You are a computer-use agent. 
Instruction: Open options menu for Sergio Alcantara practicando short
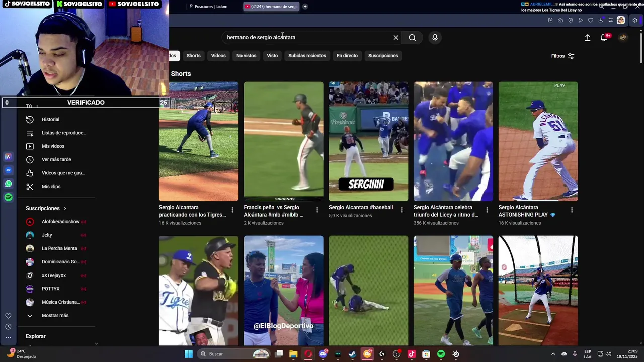point(232,210)
